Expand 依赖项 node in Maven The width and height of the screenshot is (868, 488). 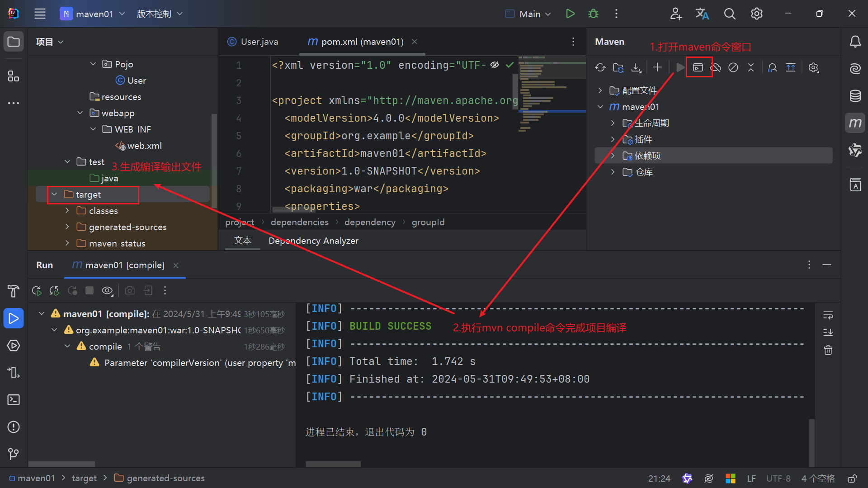pos(613,156)
